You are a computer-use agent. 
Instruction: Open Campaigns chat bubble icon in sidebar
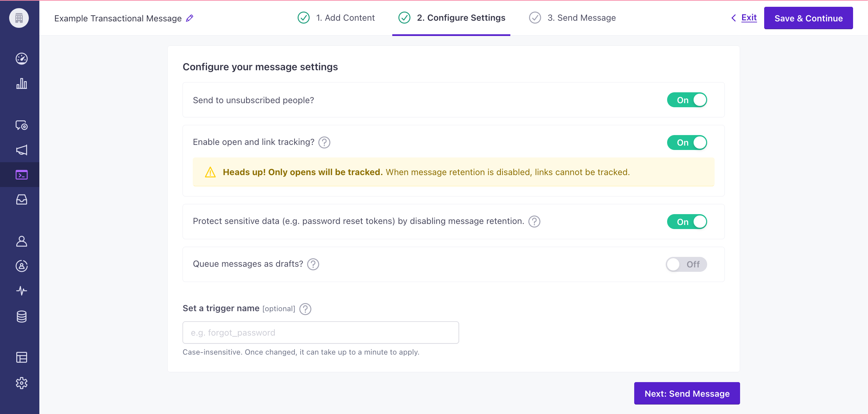pyautogui.click(x=21, y=125)
